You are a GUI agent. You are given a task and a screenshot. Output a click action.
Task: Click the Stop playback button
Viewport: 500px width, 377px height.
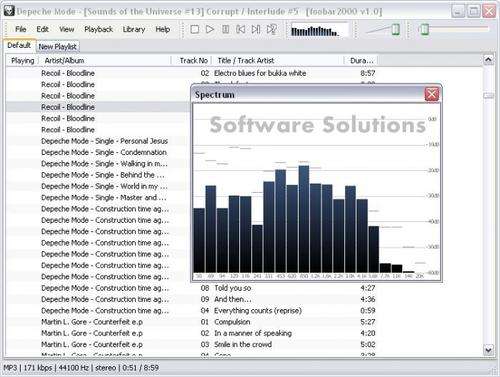click(x=195, y=30)
